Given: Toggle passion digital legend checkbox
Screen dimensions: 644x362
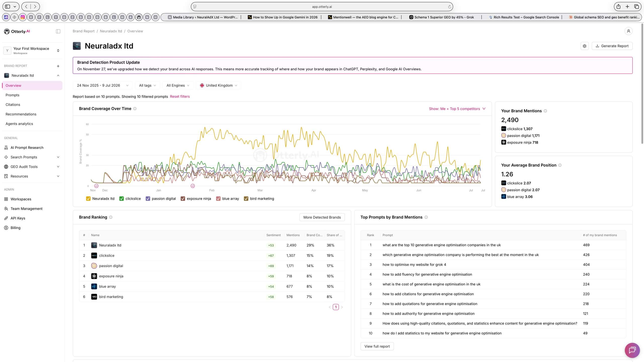Looking at the screenshot, I should coord(148,199).
